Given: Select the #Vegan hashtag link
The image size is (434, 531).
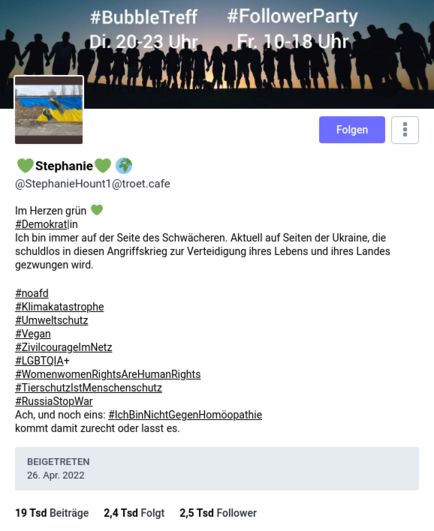Looking at the screenshot, I should tap(33, 334).
